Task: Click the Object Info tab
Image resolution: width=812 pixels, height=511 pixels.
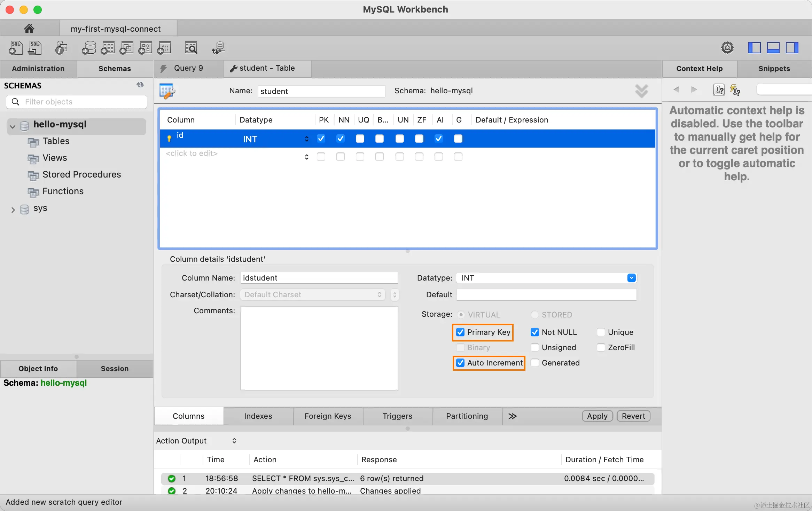Action: point(38,369)
